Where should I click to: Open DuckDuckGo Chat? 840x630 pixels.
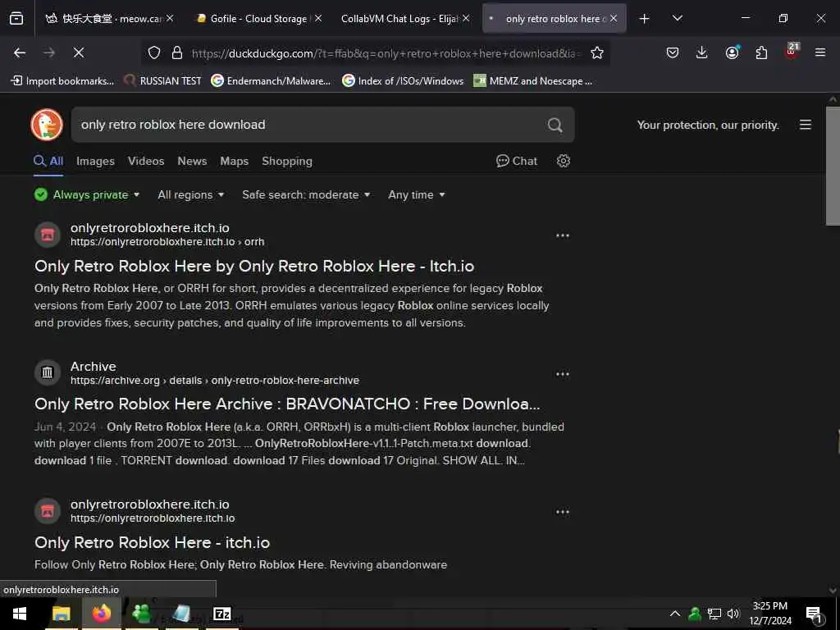(517, 161)
